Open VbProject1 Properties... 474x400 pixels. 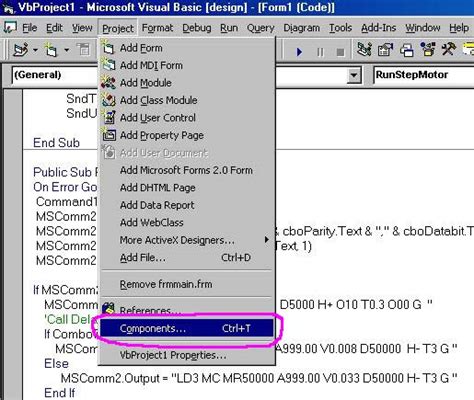tap(186, 355)
